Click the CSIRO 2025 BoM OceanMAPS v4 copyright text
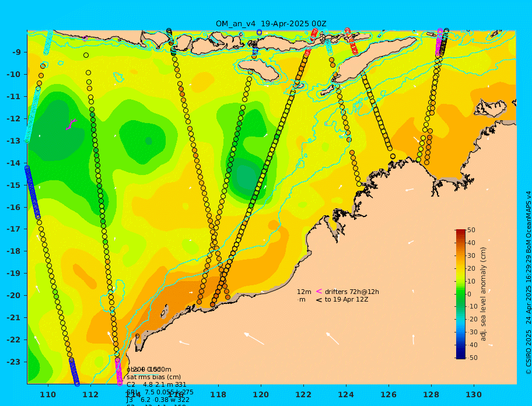The image size is (532, 406). (x=528, y=283)
